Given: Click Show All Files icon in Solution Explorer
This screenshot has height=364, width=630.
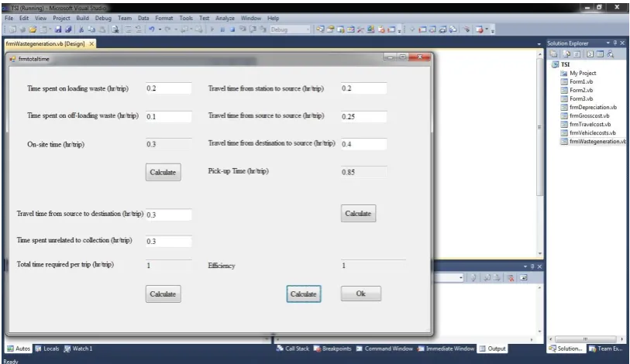Looking at the screenshot, I should 566,54.
